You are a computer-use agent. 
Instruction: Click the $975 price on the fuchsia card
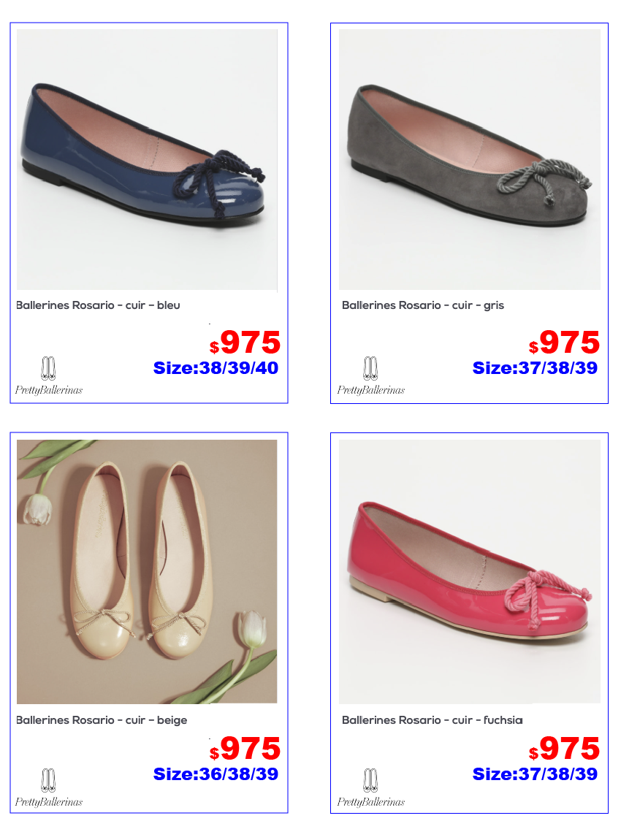coord(564,749)
